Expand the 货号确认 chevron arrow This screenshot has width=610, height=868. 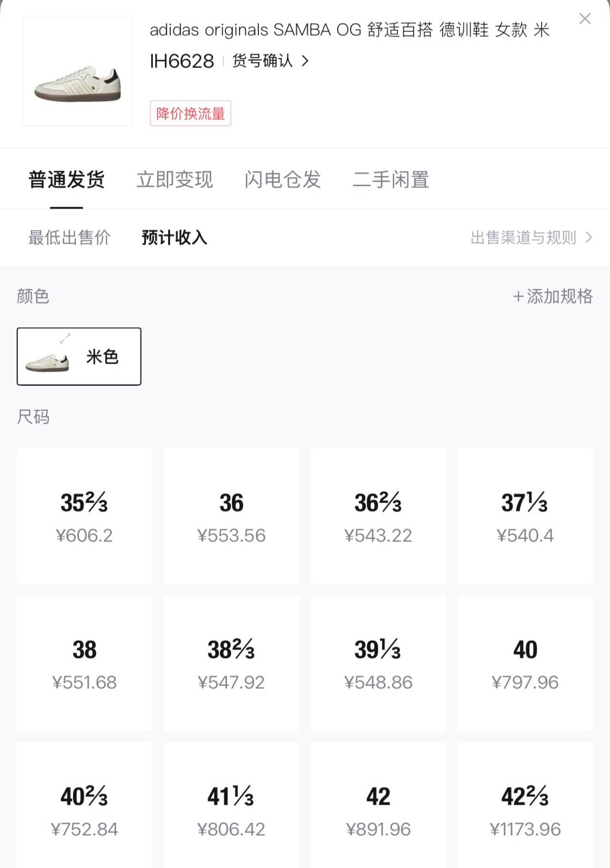(305, 61)
